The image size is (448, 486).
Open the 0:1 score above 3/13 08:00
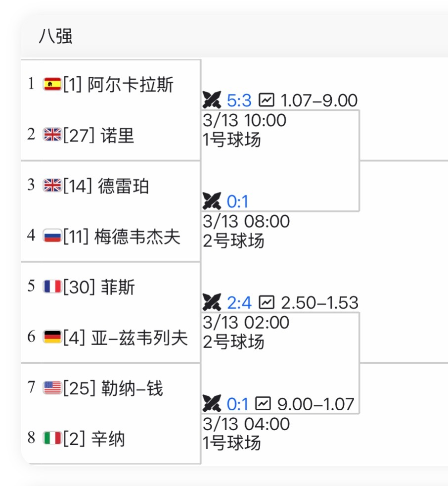[x=238, y=201]
